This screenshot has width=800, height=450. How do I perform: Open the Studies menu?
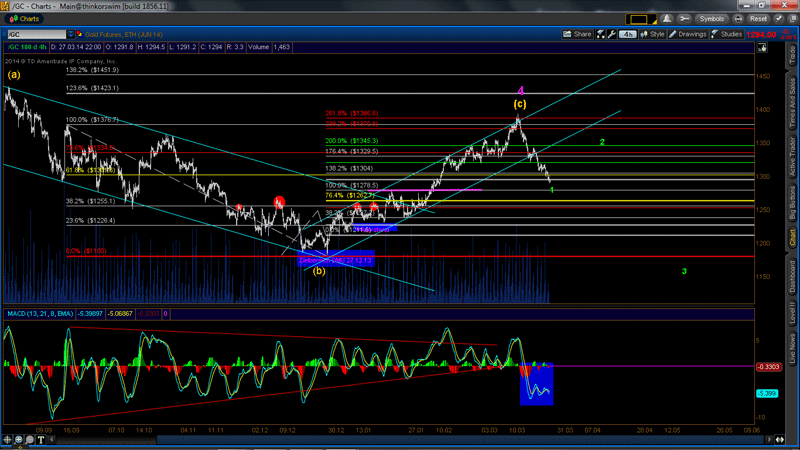click(x=740, y=33)
